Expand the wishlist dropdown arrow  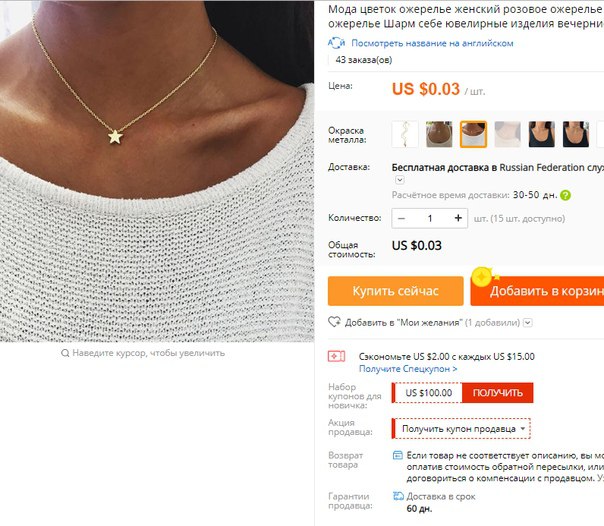[528, 322]
